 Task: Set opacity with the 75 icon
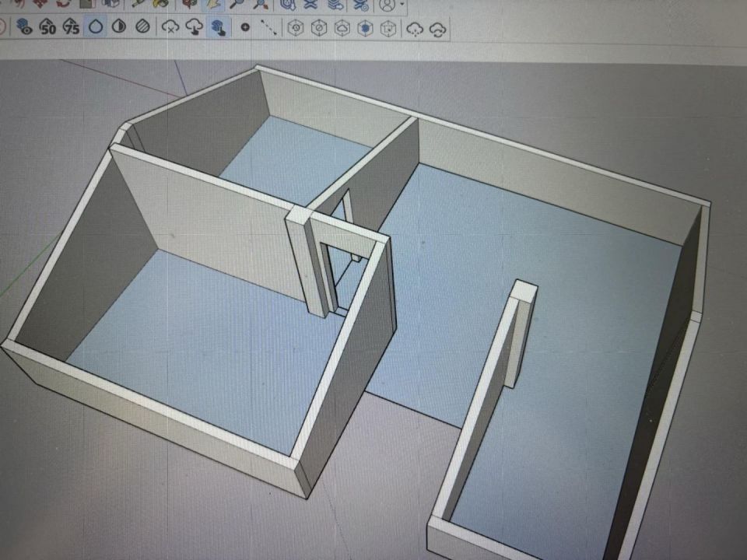coord(71,28)
